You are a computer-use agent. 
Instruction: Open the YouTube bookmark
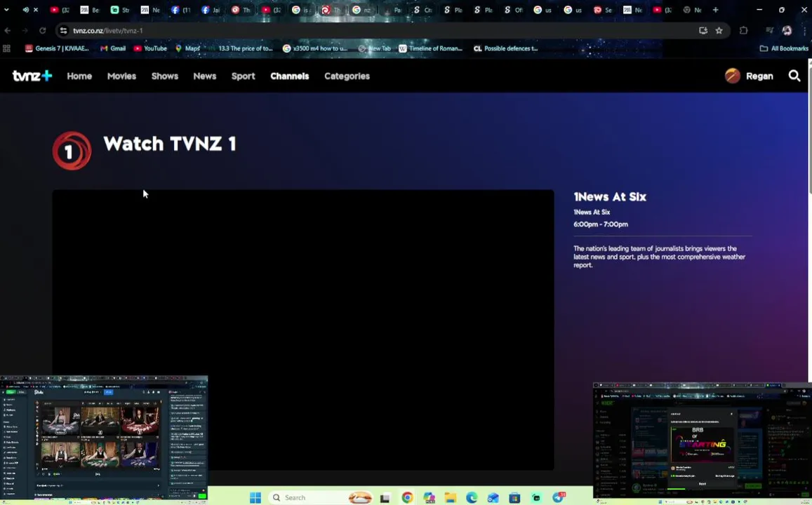click(x=151, y=48)
